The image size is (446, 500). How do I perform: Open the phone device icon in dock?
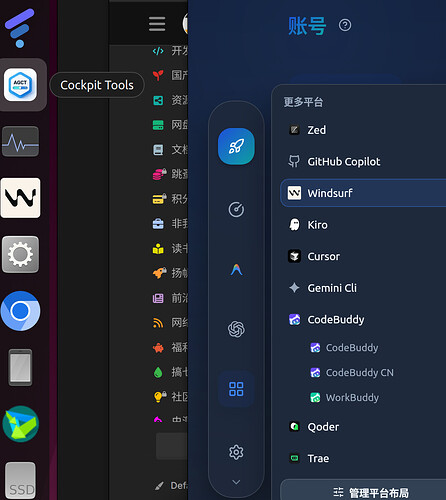point(20,367)
